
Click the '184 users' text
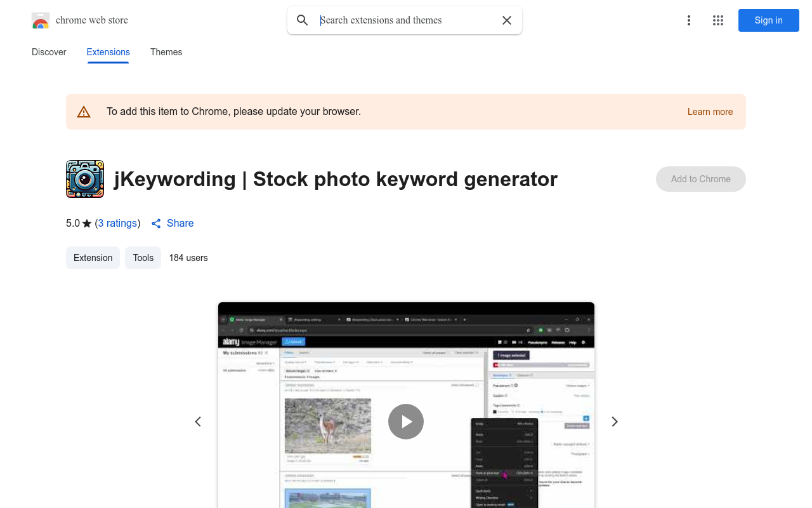coord(188,258)
